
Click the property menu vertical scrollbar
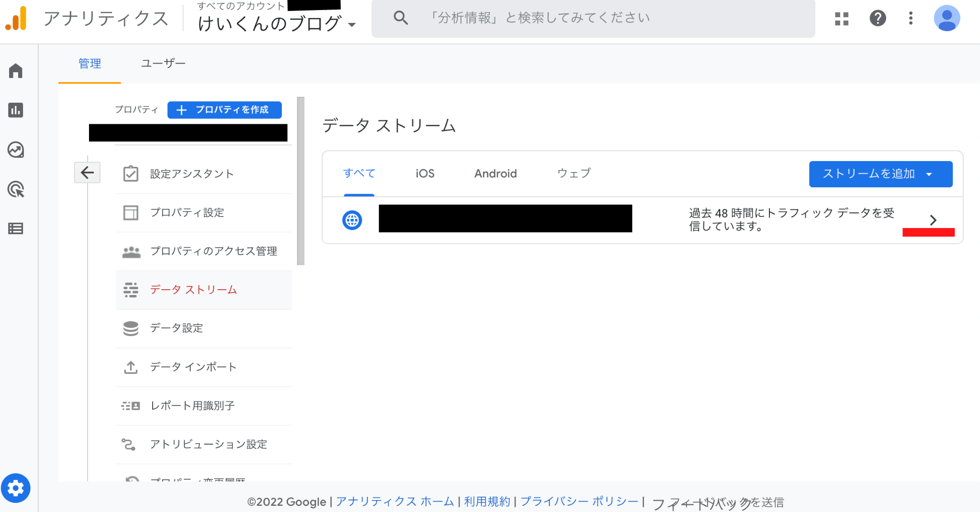(x=301, y=181)
